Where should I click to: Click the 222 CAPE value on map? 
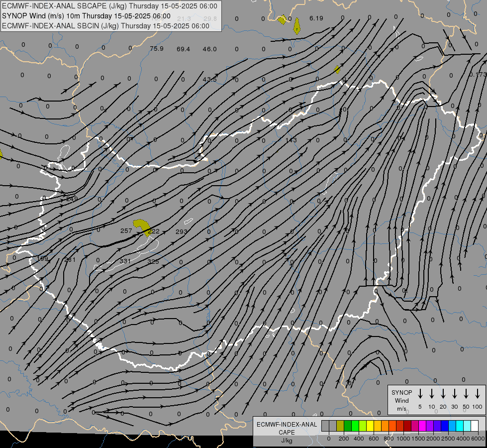pyautogui.click(x=154, y=231)
